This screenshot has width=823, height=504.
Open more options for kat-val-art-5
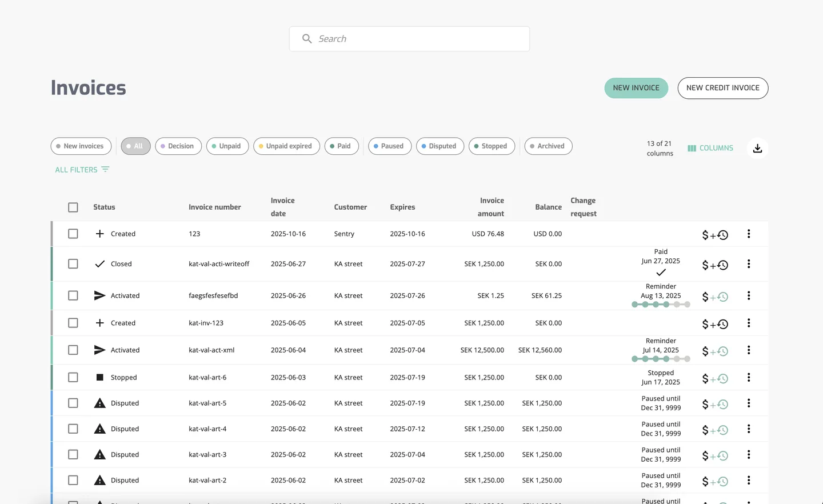pyautogui.click(x=749, y=403)
